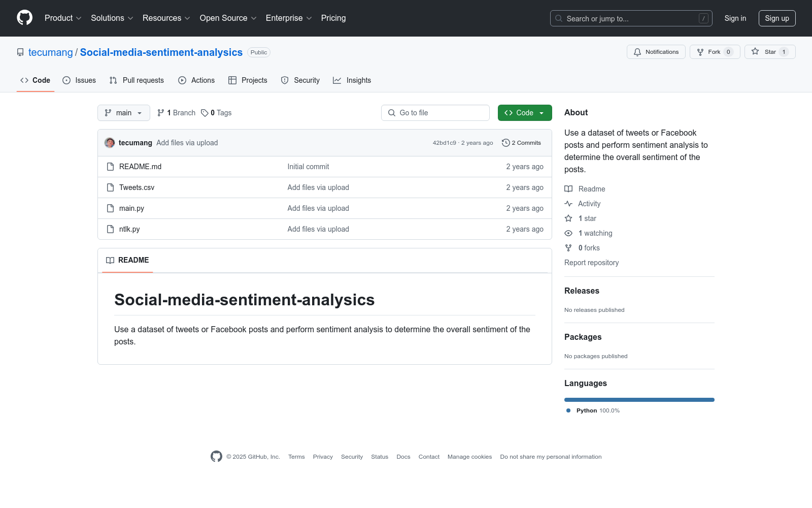The image size is (812, 508).
Task: Select the README tab heading
Action: tap(127, 260)
